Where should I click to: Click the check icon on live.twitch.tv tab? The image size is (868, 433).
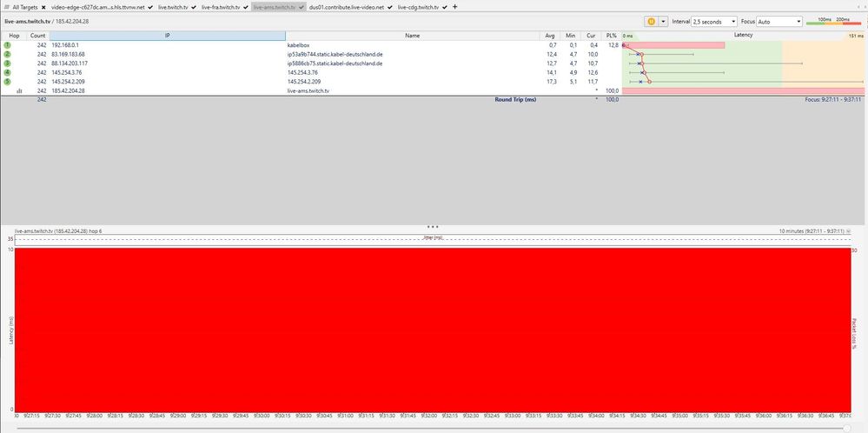click(193, 7)
